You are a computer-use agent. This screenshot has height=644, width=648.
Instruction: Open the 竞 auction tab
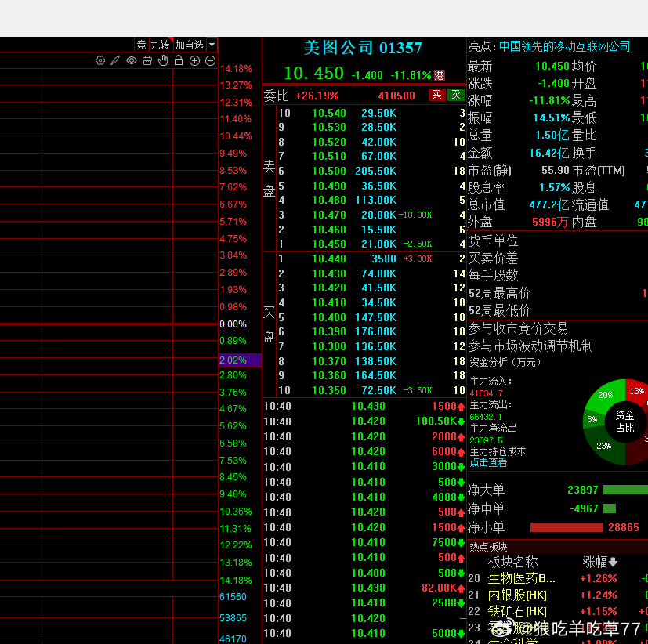coord(141,45)
